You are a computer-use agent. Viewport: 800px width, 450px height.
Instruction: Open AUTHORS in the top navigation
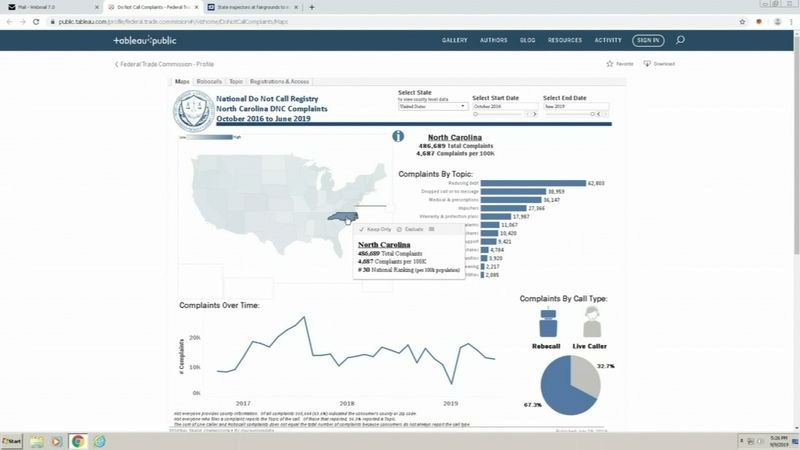pyautogui.click(x=493, y=40)
